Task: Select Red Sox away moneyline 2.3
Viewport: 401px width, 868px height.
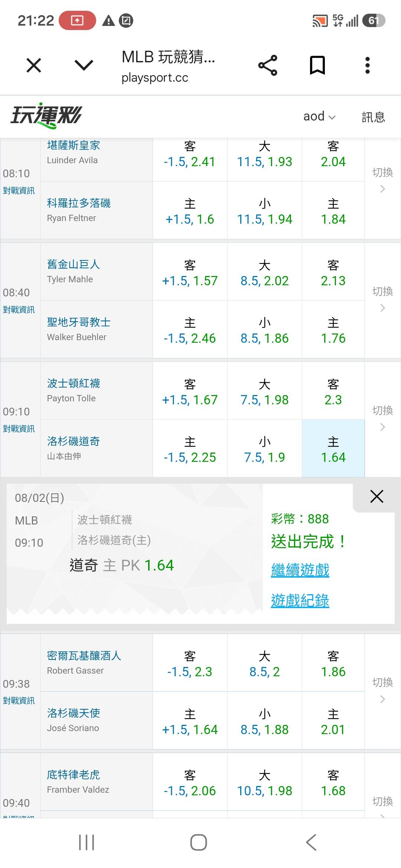Action: pos(333,391)
